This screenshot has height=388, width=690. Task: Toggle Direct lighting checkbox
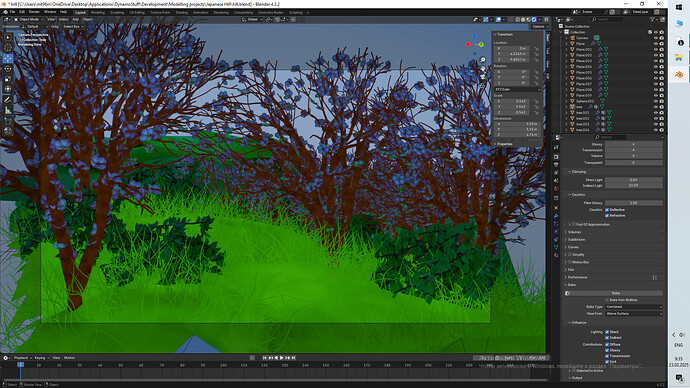pos(607,332)
